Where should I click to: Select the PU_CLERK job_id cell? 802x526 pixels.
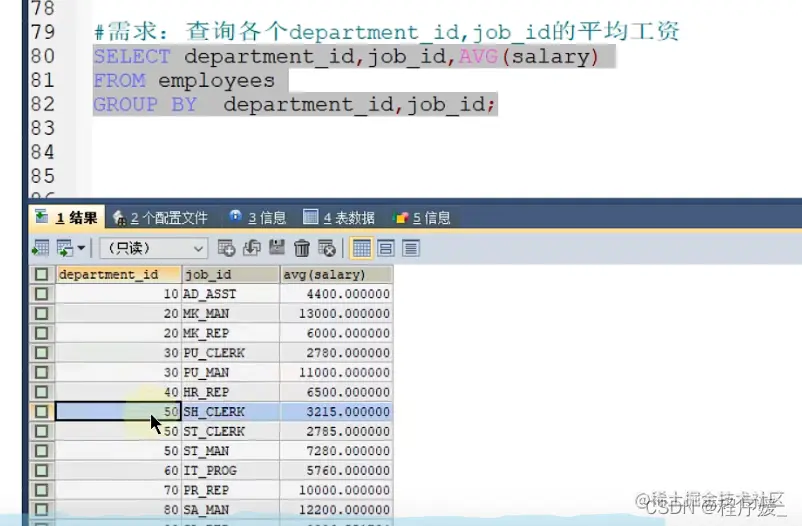point(231,353)
